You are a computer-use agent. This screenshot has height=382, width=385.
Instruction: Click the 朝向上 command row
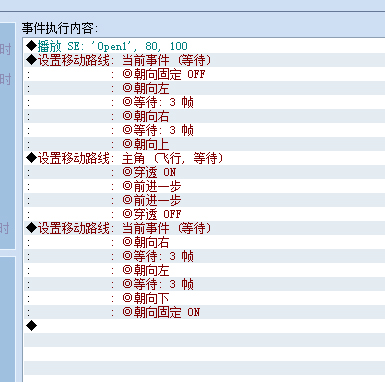click(204, 144)
